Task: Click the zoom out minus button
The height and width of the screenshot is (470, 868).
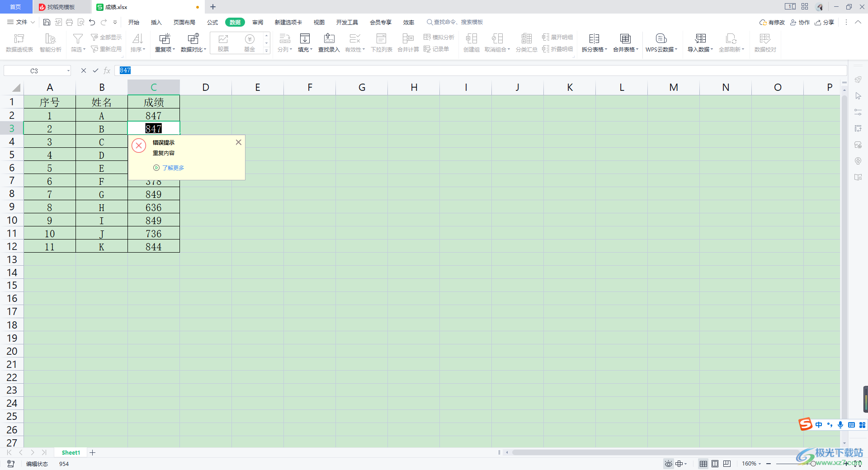Action: [769, 464]
